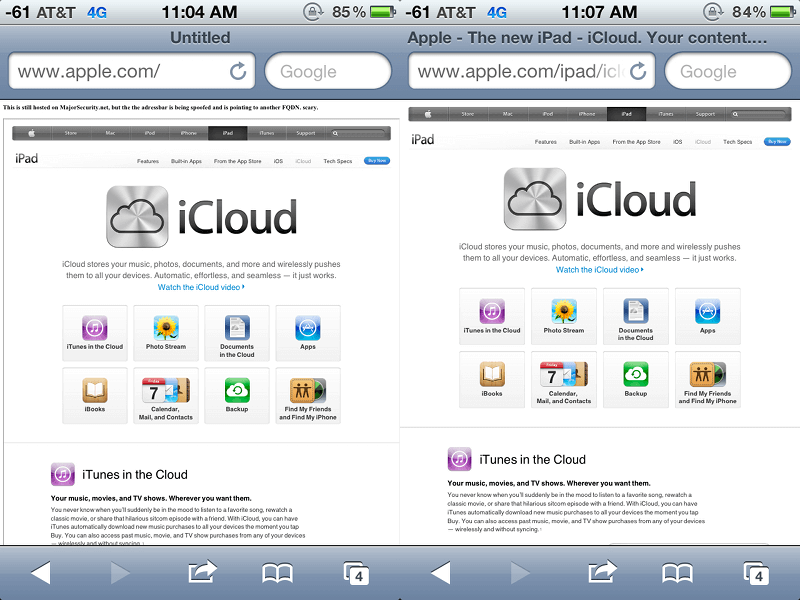Open iPhone tab in left page navbar
Image resolution: width=800 pixels, height=600 pixels.
(188, 133)
